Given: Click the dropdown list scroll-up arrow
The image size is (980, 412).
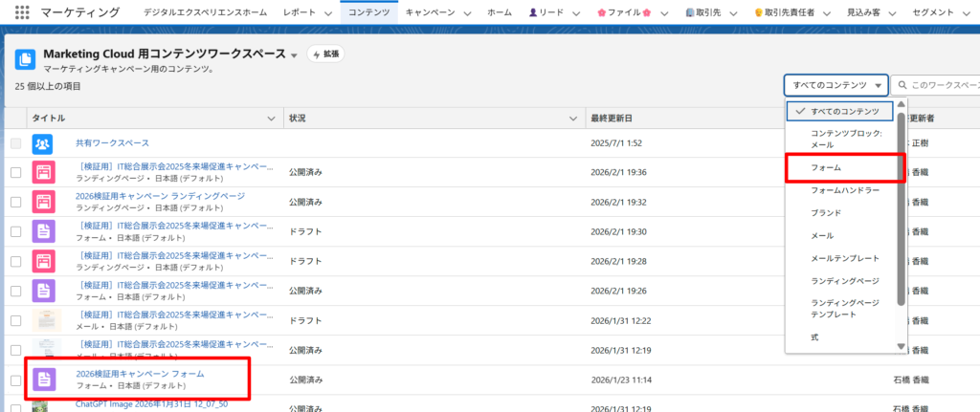Looking at the screenshot, I should point(902,105).
